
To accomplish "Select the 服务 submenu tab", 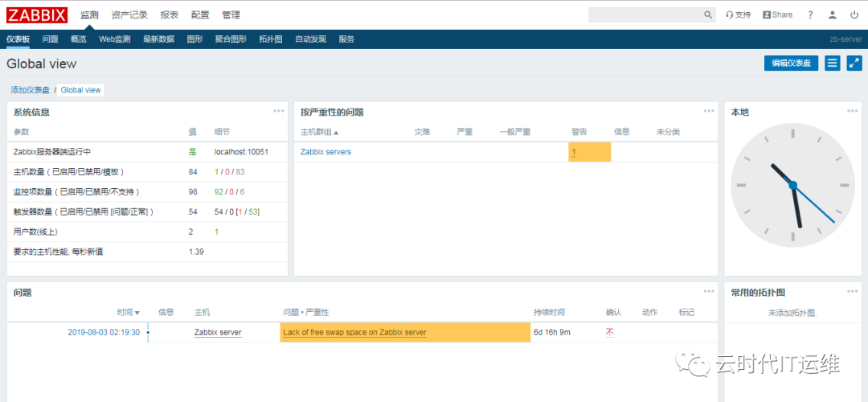I will (x=346, y=39).
